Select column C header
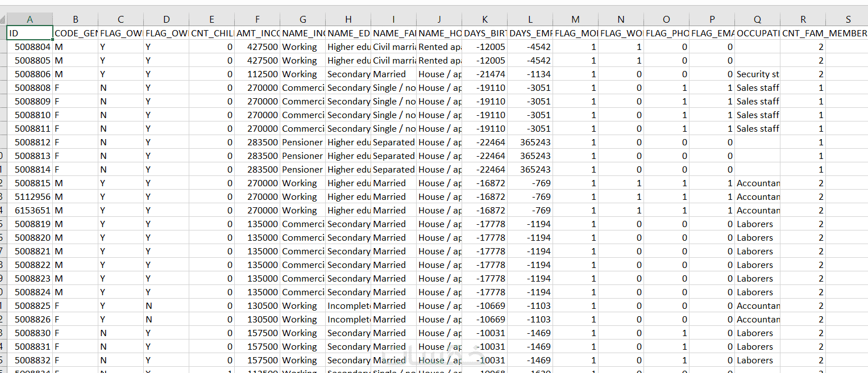The image size is (868, 373). (121, 19)
